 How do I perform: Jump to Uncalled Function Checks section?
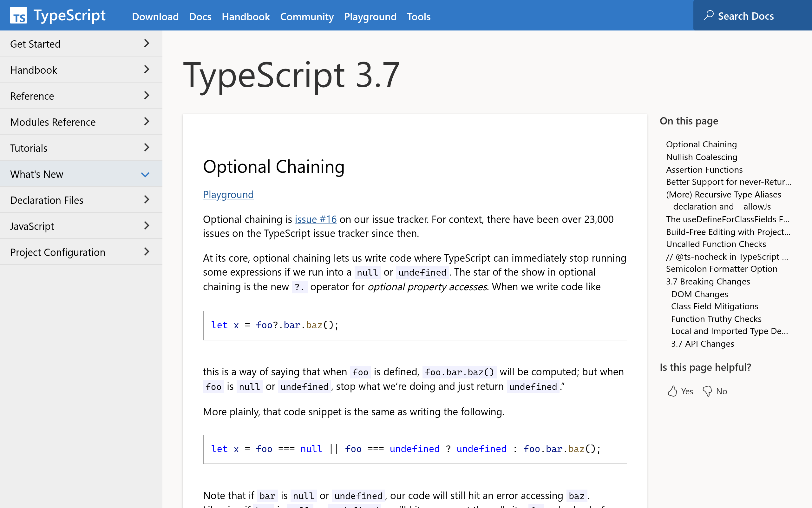coord(716,244)
